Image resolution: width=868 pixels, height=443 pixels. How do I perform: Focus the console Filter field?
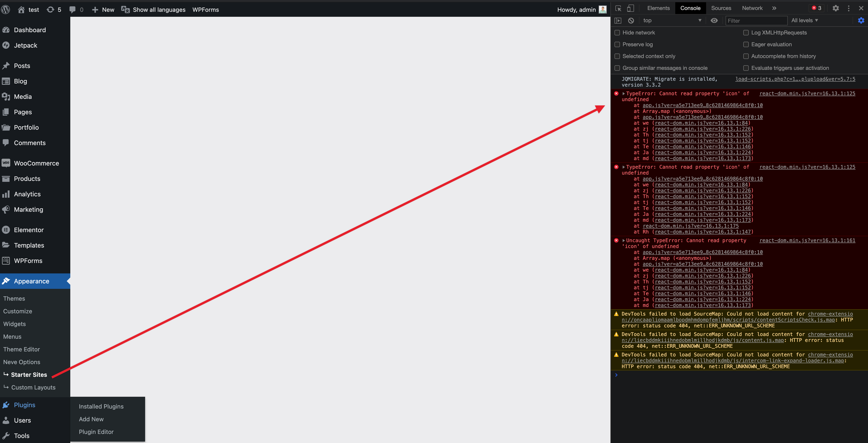(x=756, y=21)
